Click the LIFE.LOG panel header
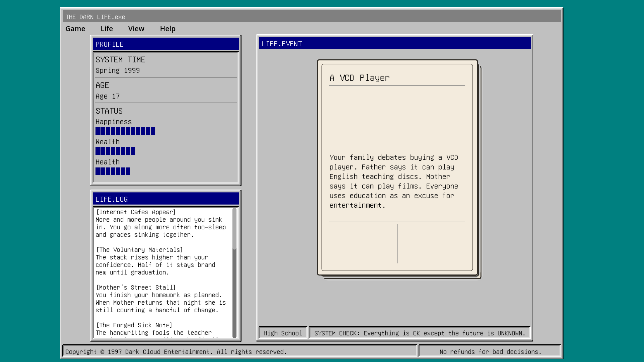The image size is (644, 362). pyautogui.click(x=166, y=199)
